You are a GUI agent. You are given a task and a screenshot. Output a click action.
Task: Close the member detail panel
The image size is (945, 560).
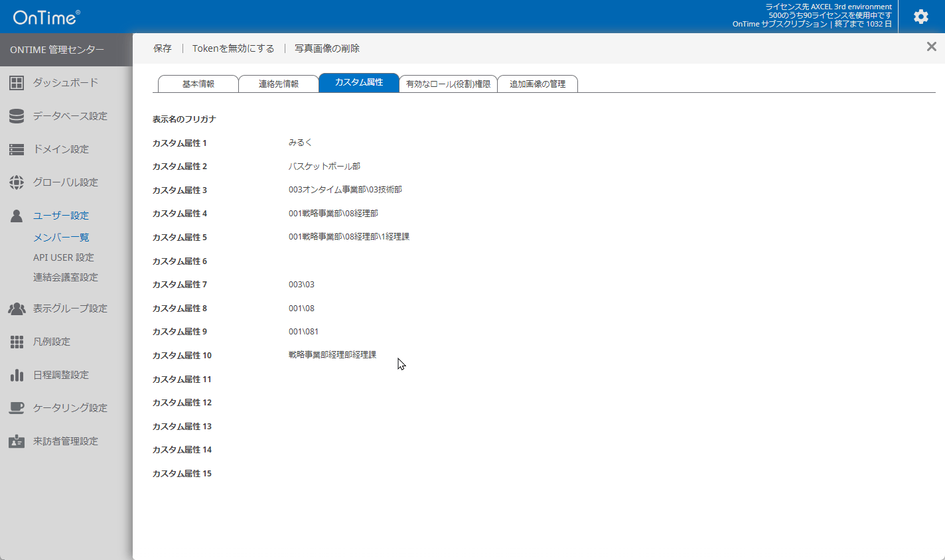coord(932,46)
